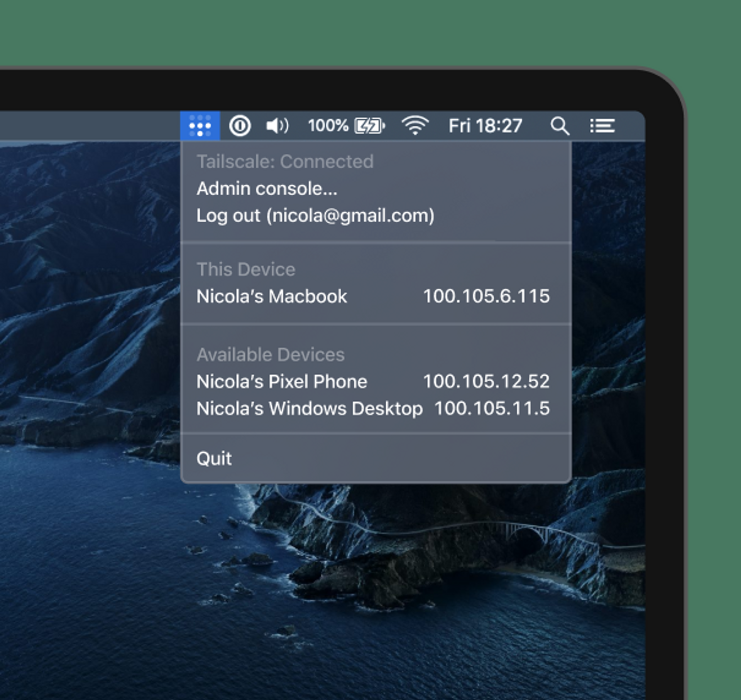Click IP address 100.105.12.52
Image resolution: width=741 pixels, height=700 pixels.
coord(486,381)
